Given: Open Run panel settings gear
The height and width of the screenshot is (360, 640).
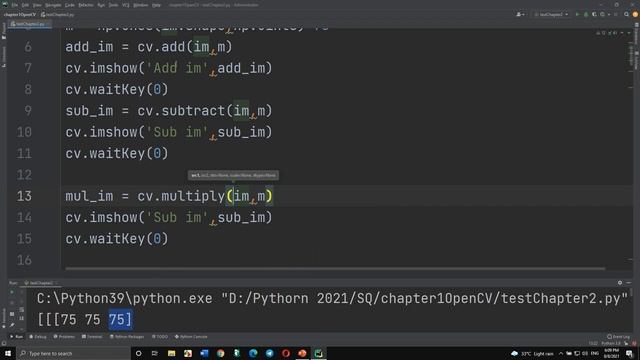Looking at the screenshot, I should tap(620, 282).
